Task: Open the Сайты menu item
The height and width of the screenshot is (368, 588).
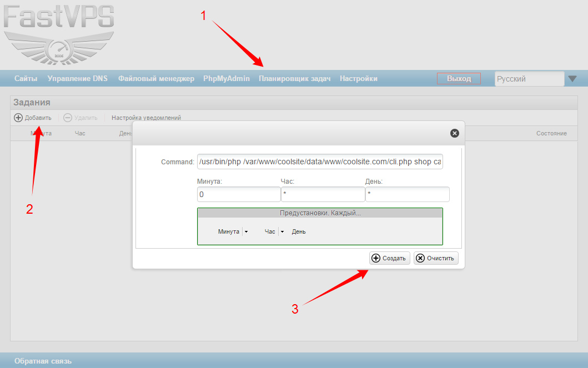Action: pyautogui.click(x=26, y=79)
